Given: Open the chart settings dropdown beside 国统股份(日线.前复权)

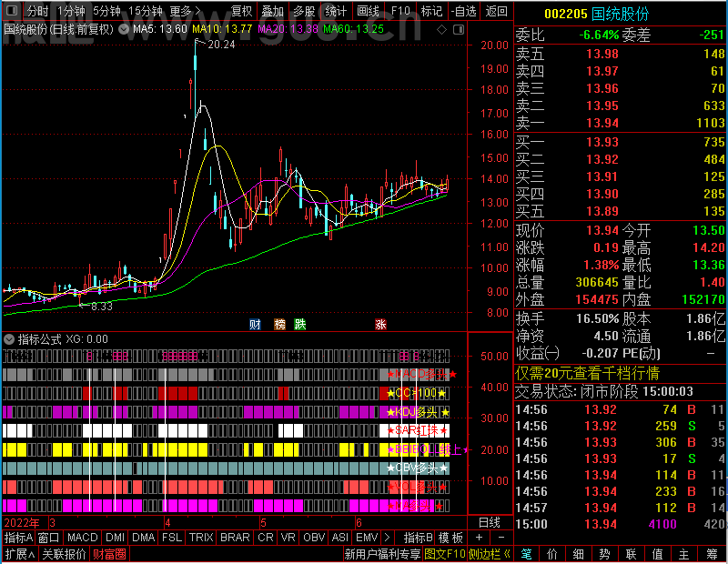Looking at the screenshot, I should (124, 29).
